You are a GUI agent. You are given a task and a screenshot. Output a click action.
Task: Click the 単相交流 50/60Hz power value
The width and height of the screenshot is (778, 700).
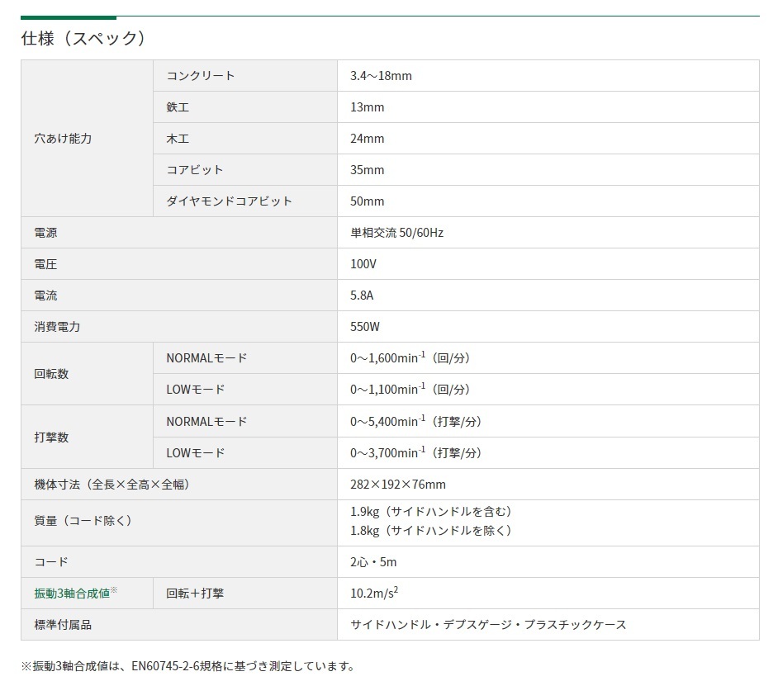(396, 233)
